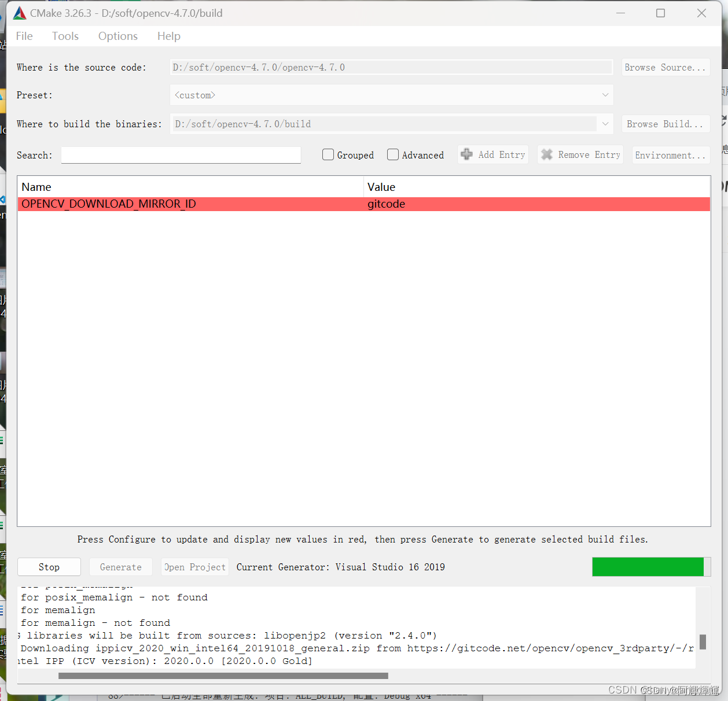Click the plus icon on Add Entry
This screenshot has height=701, width=728.
(x=467, y=154)
